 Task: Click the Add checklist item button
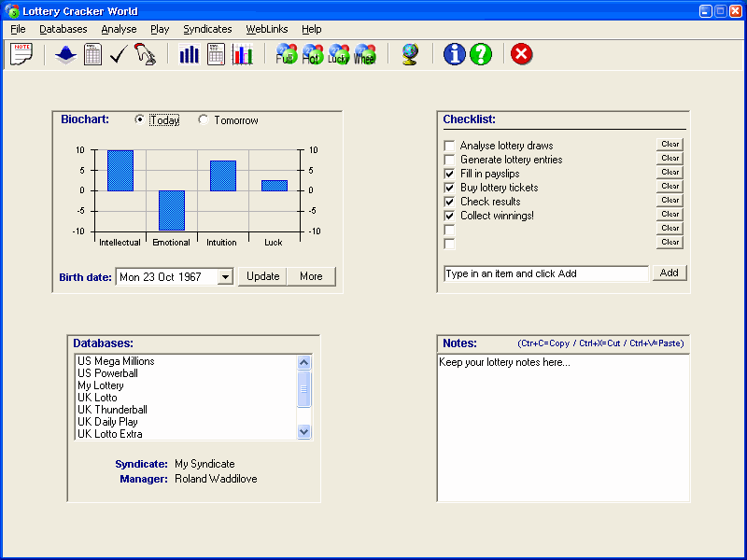point(669,273)
